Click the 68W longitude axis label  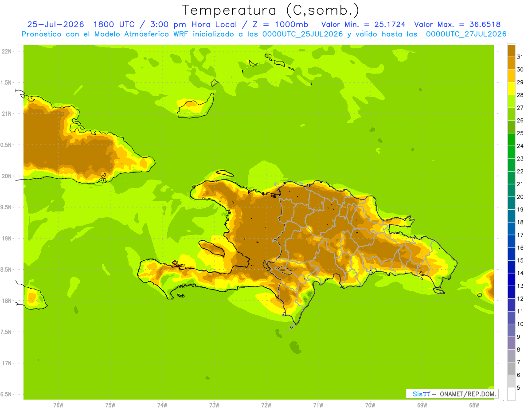[474, 405]
